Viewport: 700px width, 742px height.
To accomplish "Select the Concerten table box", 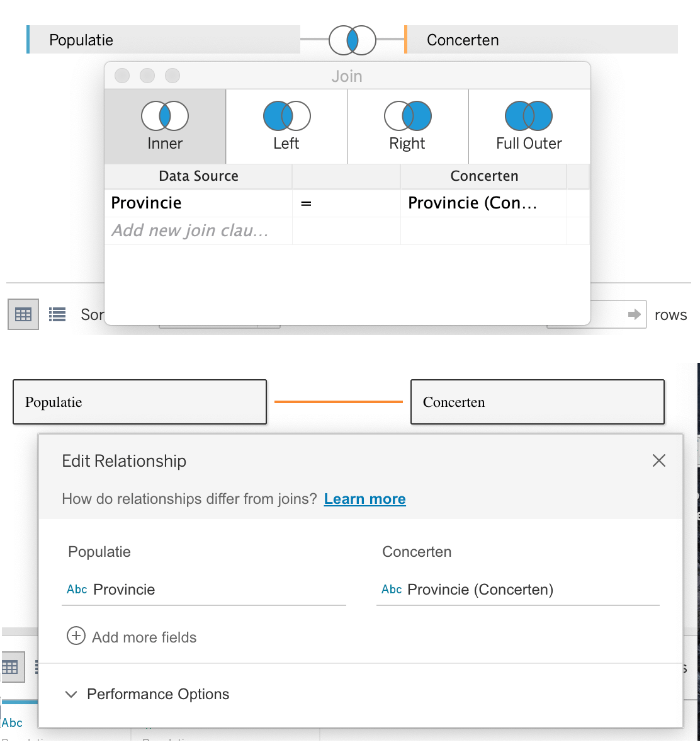I will pos(538,402).
